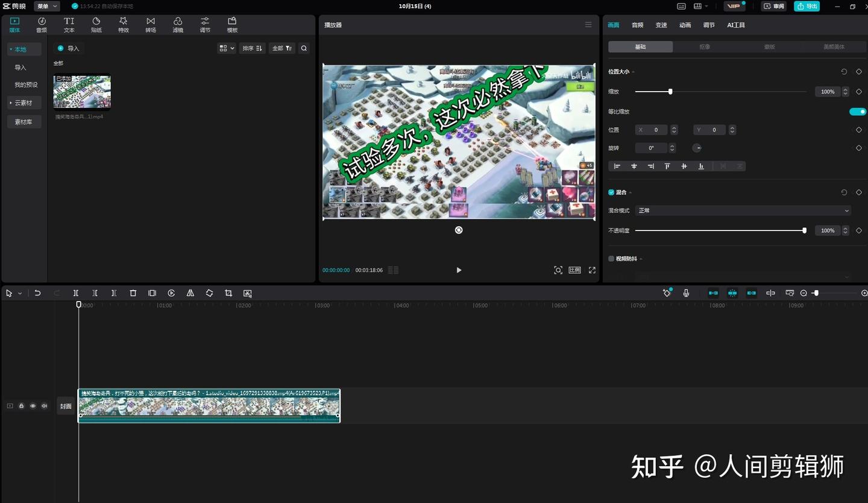Mute the track speaker icon
The image size is (868, 503).
pyautogui.click(x=44, y=406)
